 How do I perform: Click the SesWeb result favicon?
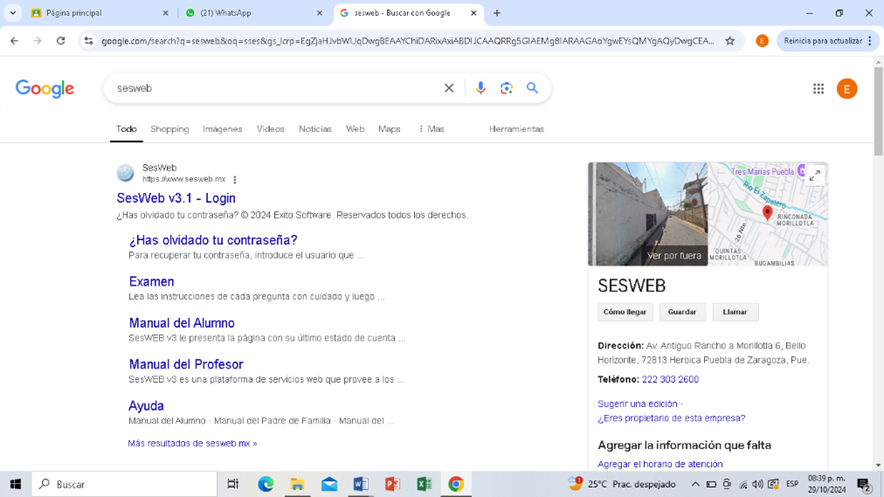(x=126, y=173)
